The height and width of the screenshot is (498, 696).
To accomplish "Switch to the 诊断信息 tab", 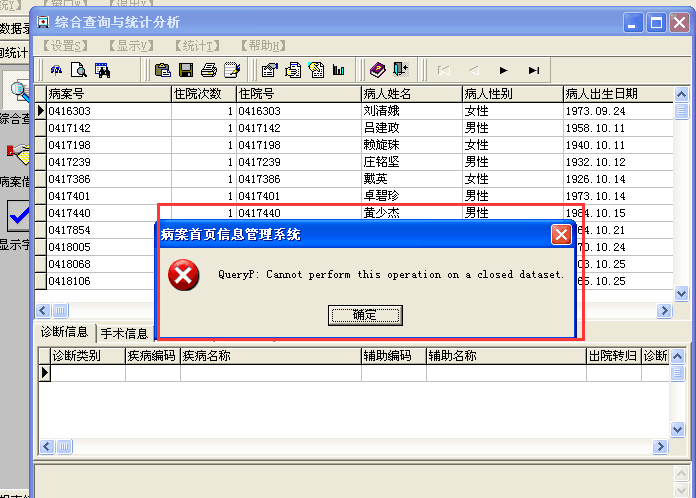I will (x=65, y=332).
